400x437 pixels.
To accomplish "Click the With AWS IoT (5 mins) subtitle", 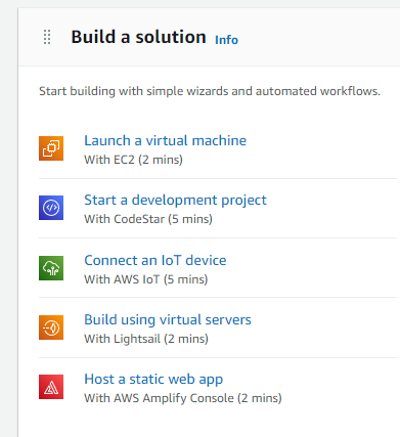I will (x=146, y=279).
